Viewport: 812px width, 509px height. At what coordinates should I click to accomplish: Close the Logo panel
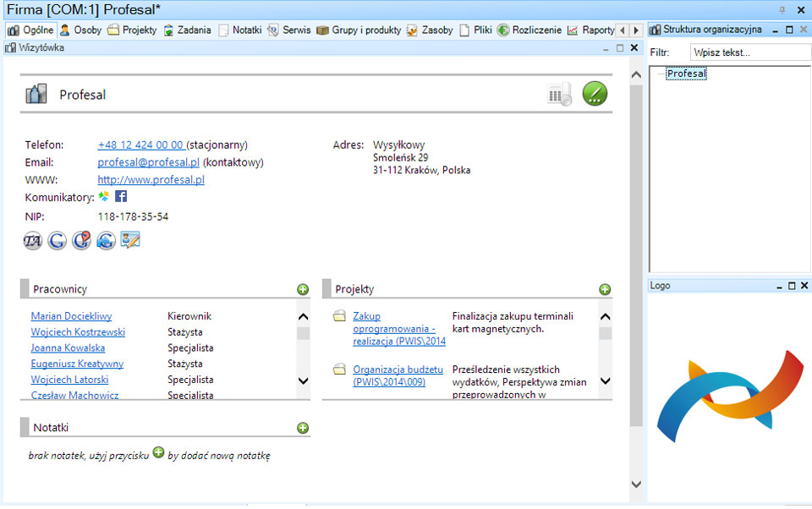804,286
